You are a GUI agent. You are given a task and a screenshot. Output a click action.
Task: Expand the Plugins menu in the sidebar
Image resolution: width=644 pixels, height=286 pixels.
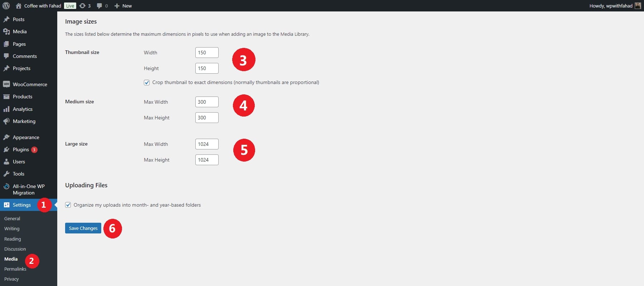21,149
